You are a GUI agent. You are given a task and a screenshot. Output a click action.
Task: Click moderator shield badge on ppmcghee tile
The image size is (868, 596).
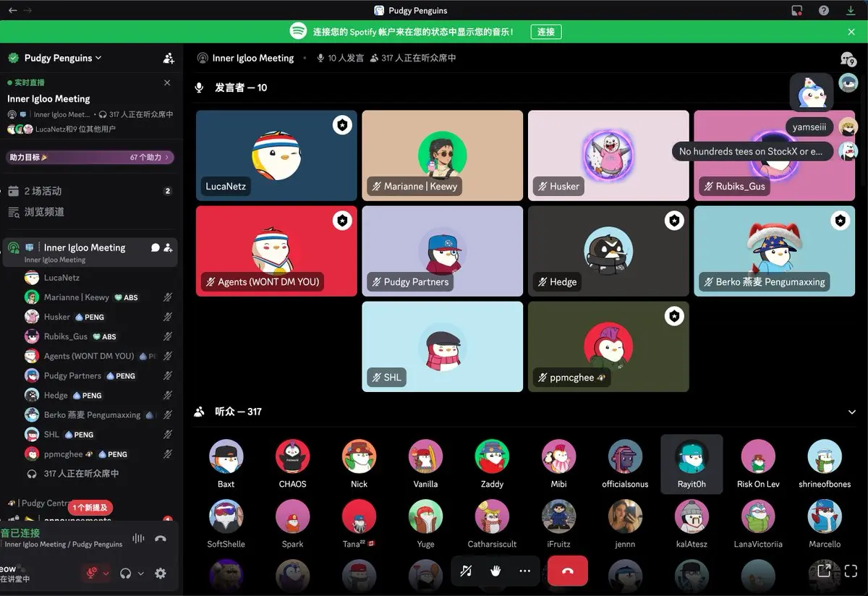point(674,316)
